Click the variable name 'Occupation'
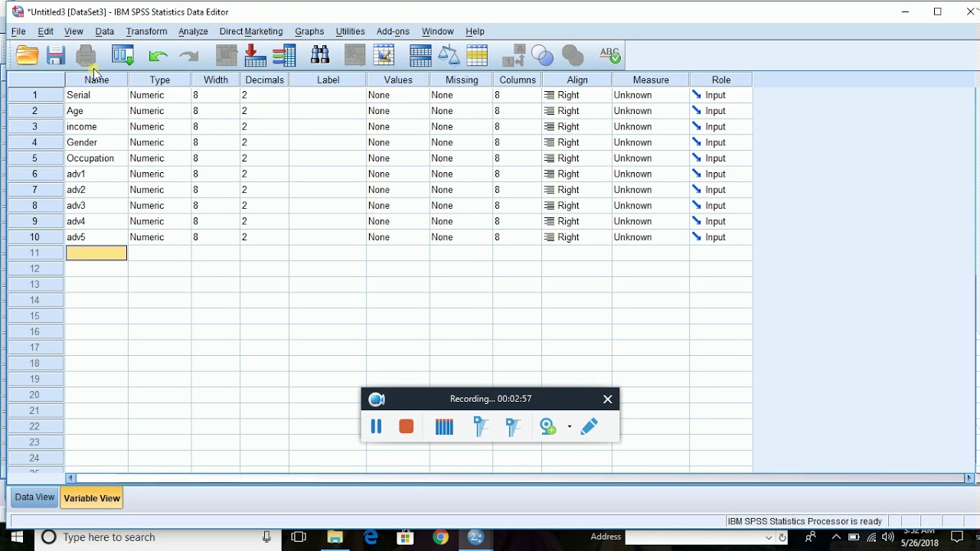This screenshot has height=551, width=980. pyautogui.click(x=90, y=158)
